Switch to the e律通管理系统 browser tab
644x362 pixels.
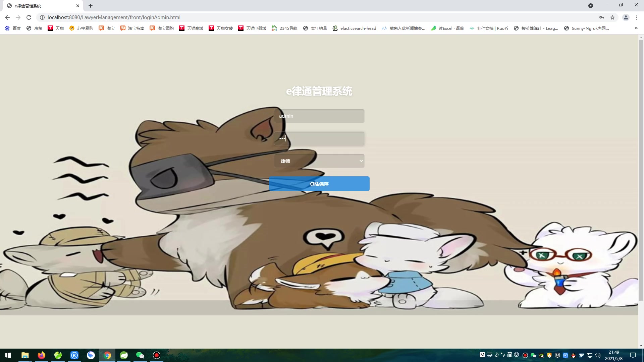40,6
